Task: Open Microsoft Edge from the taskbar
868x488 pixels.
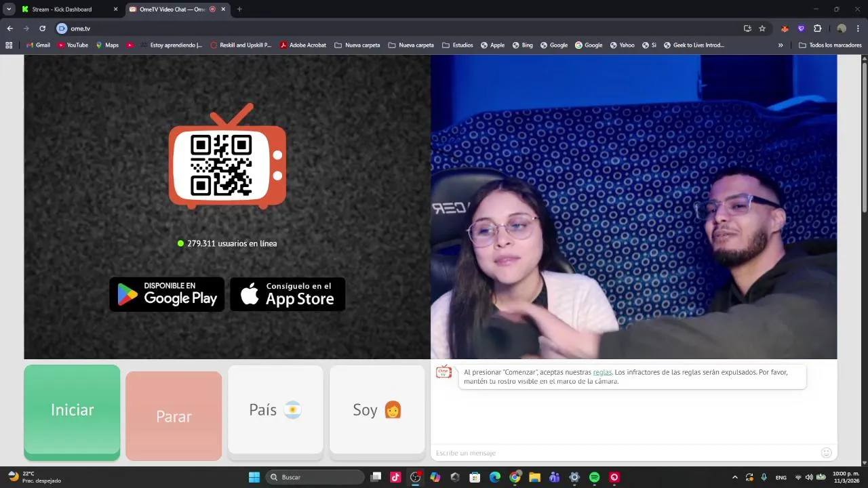Action: 495,477
